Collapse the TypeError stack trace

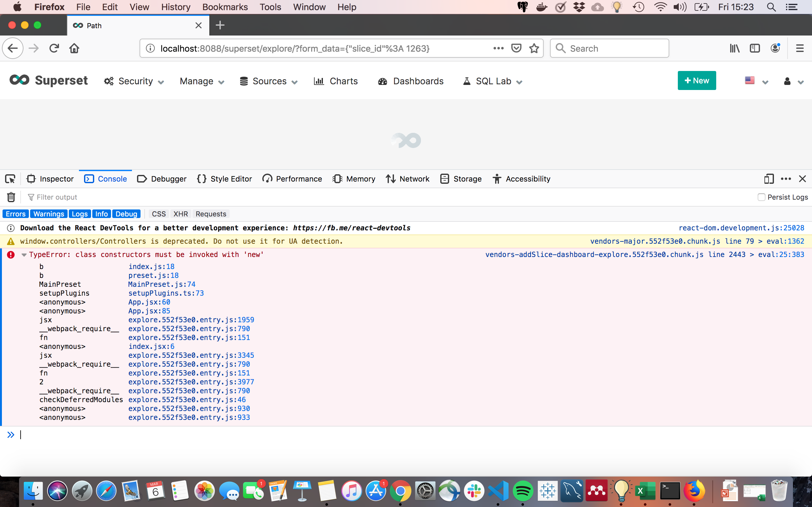(x=23, y=254)
